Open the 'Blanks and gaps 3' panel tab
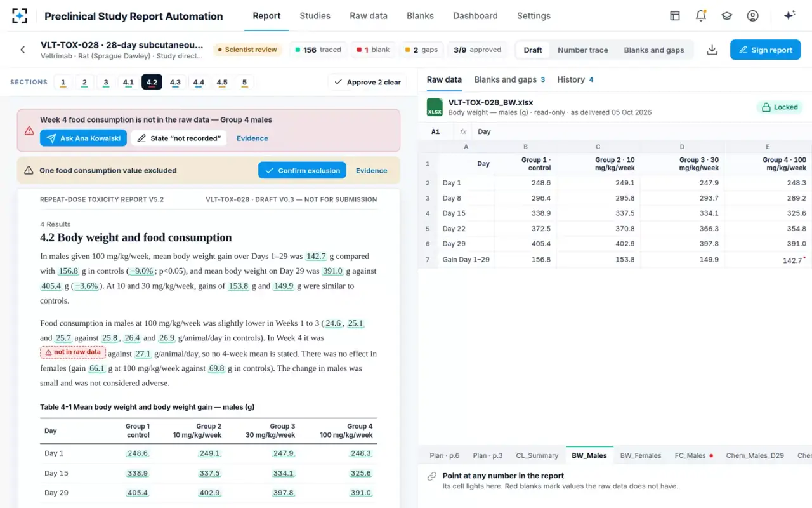The height and width of the screenshot is (508, 812). pos(510,80)
